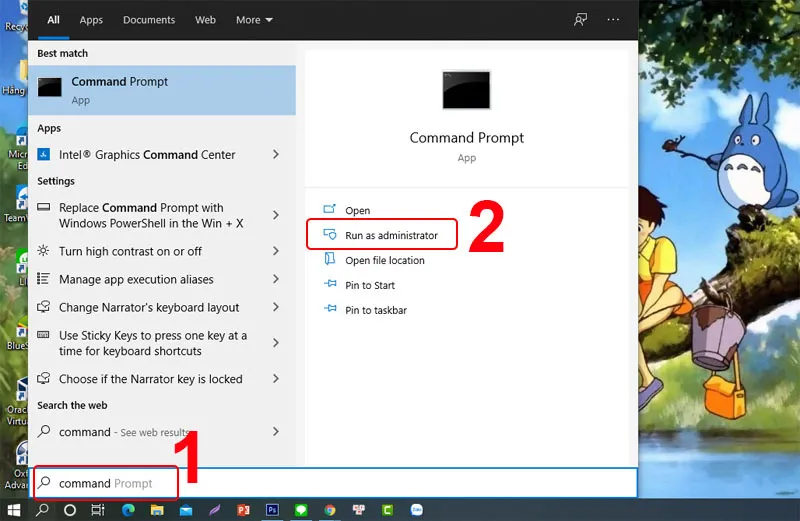Viewport: 800px width, 521px height.
Task: Switch to the Apps filter tab
Action: pos(91,20)
